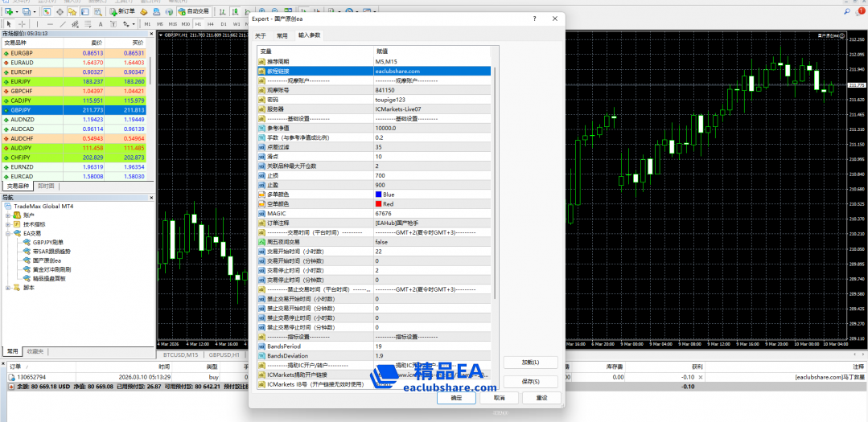Screen dimensions: 868x422
Task: Expand the 账户 node in Navigator
Action: (8, 215)
